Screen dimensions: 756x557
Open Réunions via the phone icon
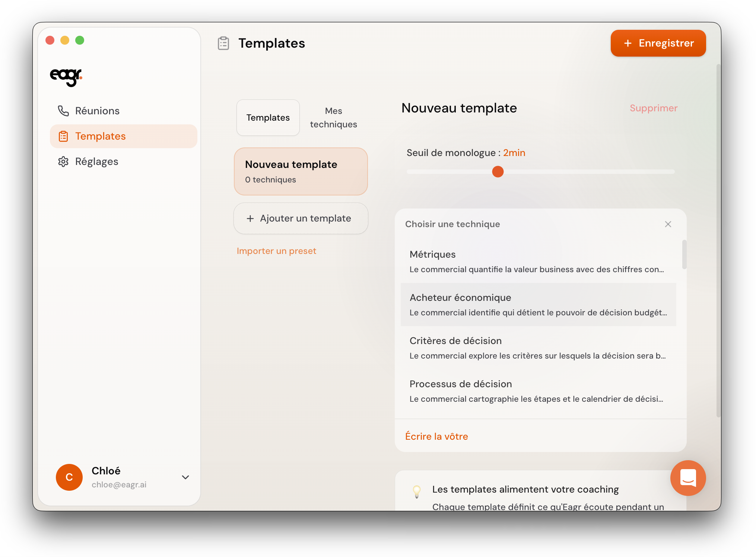tap(63, 111)
